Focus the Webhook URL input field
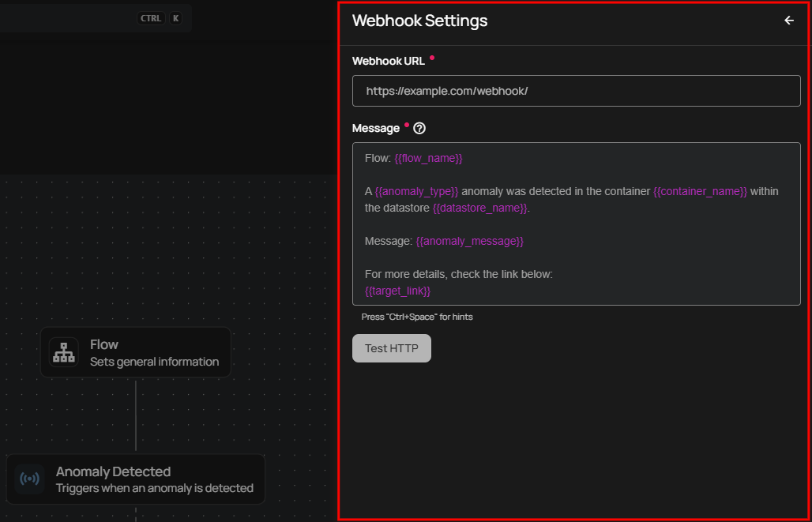 point(576,91)
